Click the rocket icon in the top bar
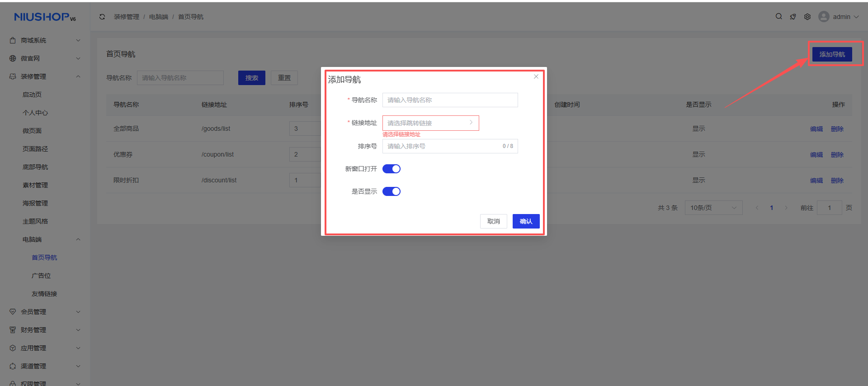 (793, 17)
